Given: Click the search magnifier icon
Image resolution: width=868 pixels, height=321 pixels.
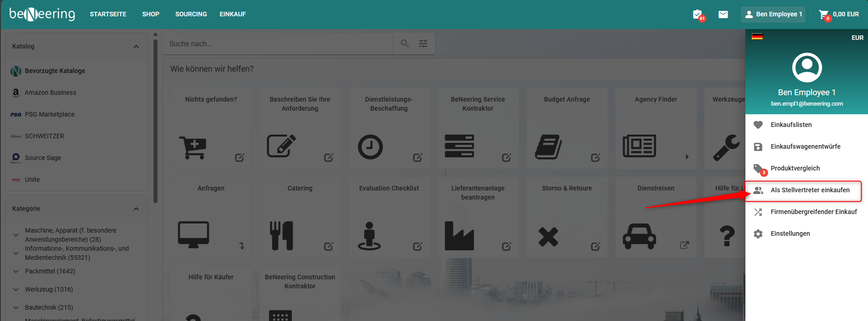Looking at the screenshot, I should [x=404, y=44].
